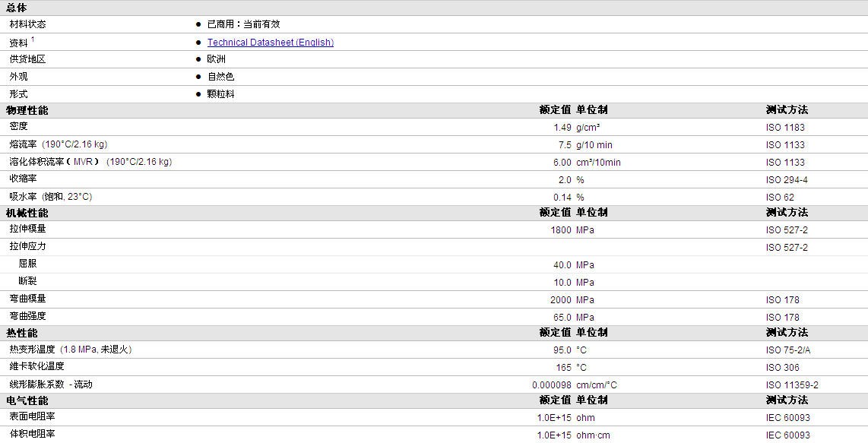Select the 拉伸应力 row label
Screen dimensions: 868x443
(x=27, y=246)
